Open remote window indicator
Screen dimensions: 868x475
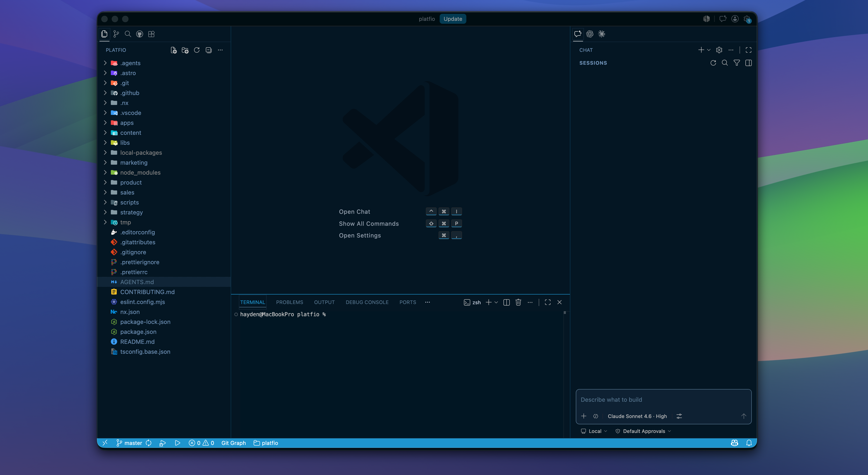(x=105, y=443)
